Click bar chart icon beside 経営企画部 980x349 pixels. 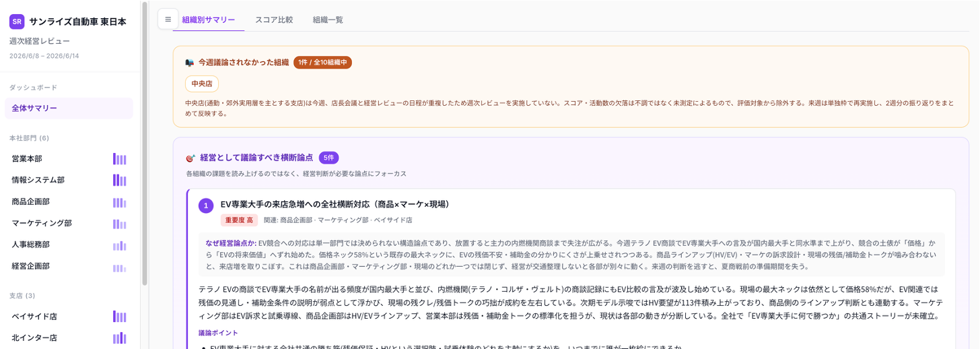click(120, 267)
